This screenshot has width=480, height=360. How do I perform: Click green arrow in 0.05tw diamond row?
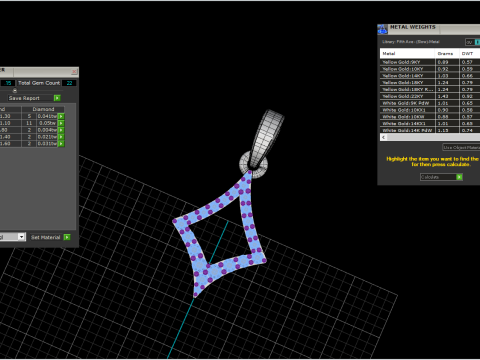pos(61,123)
